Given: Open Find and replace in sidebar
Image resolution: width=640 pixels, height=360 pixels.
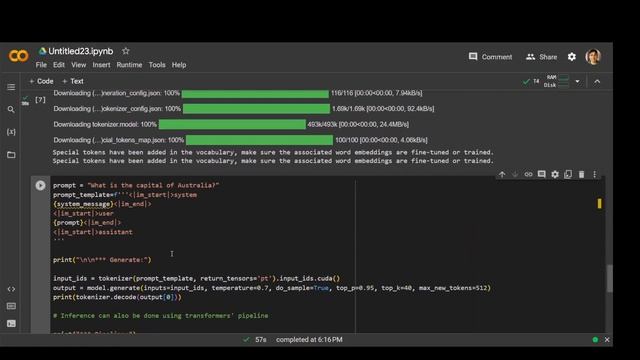Looking at the screenshot, I should click(11, 109).
